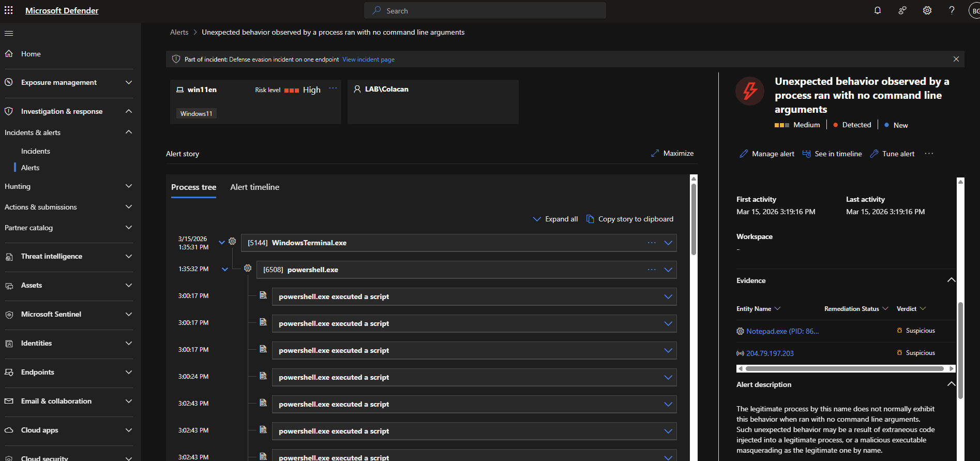Click the Manage alert pencil icon
980x461 pixels.
744,154
